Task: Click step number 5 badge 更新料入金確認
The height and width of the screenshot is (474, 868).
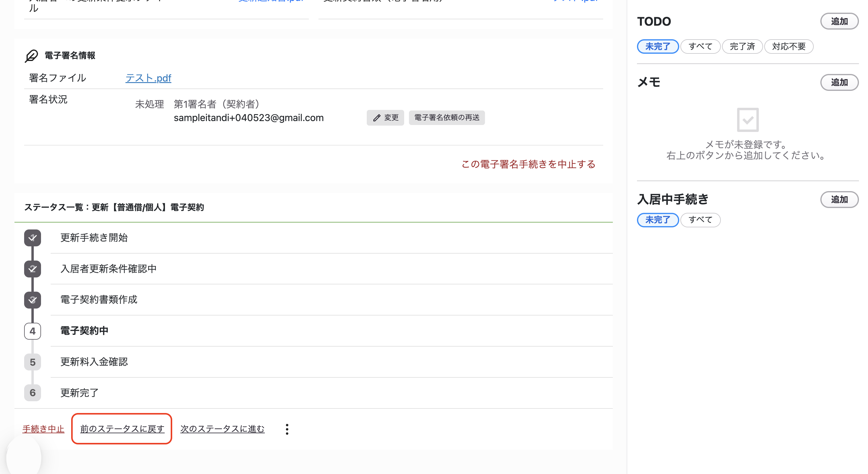Action: pos(32,362)
